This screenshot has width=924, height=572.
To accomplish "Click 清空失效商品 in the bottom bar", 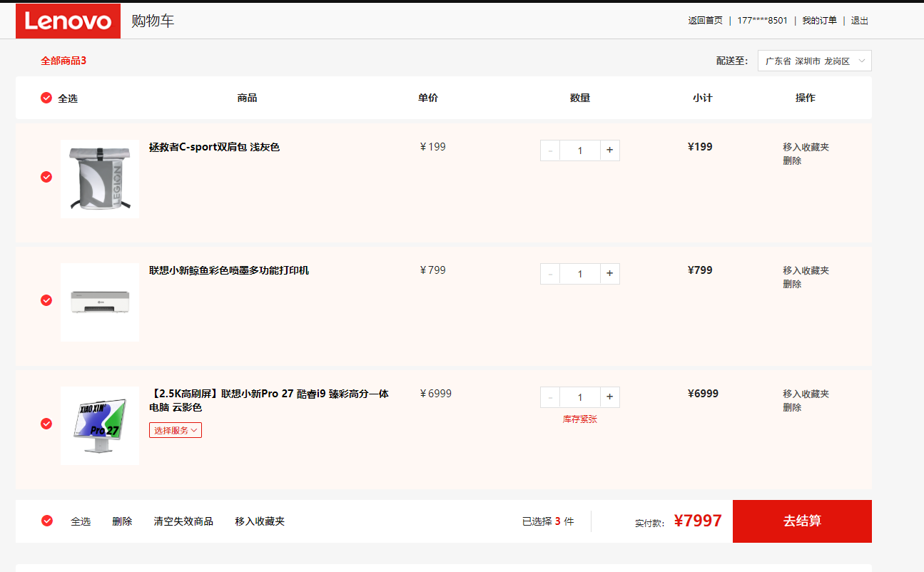I will (x=183, y=521).
